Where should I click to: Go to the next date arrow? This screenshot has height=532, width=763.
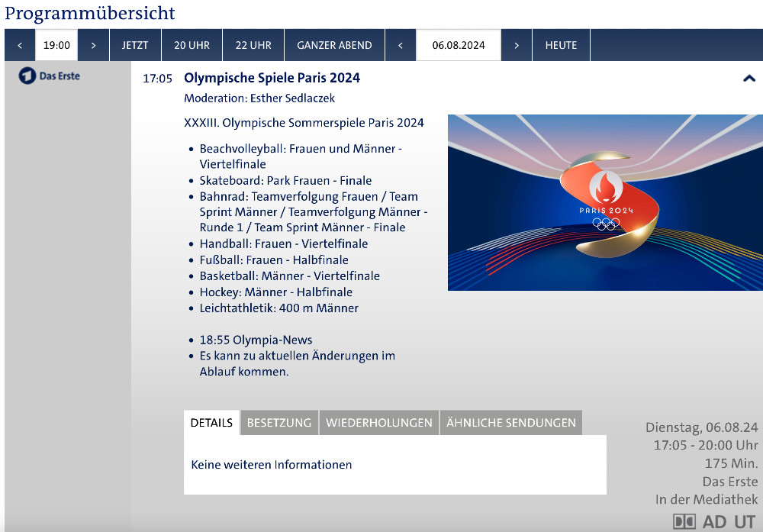coord(517,45)
